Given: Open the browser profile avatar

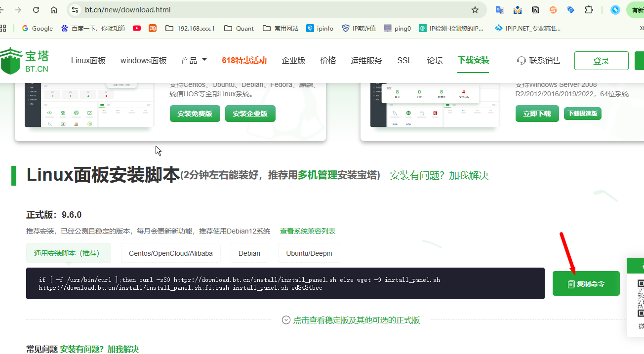Looking at the screenshot, I should click(x=615, y=10).
